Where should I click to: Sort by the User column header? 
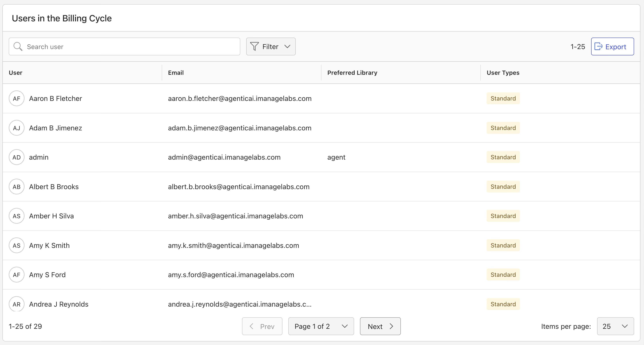15,73
